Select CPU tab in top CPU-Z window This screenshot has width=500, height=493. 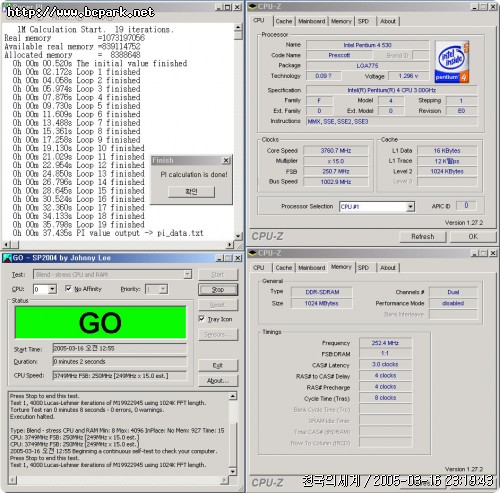259,21
